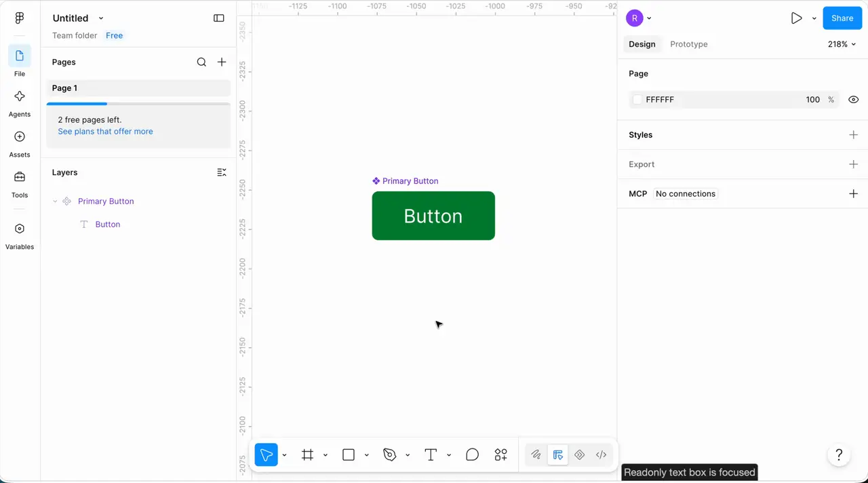This screenshot has height=483, width=868.
Task: Switch to the Prototype tab
Action: [688, 44]
